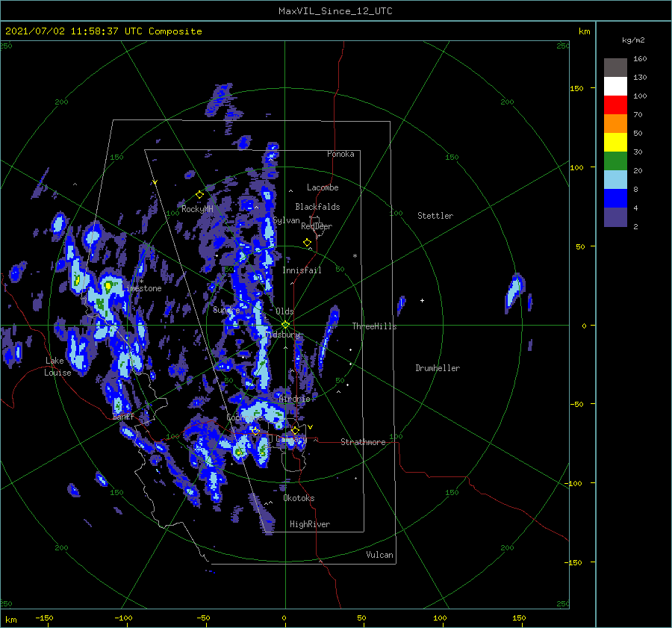Click the white plus marker north of Drumheller
The width and height of the screenshot is (672, 628).
pyautogui.click(x=422, y=300)
